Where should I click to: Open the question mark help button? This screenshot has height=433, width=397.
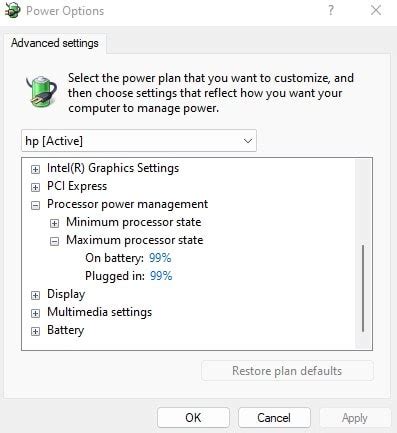(x=330, y=10)
